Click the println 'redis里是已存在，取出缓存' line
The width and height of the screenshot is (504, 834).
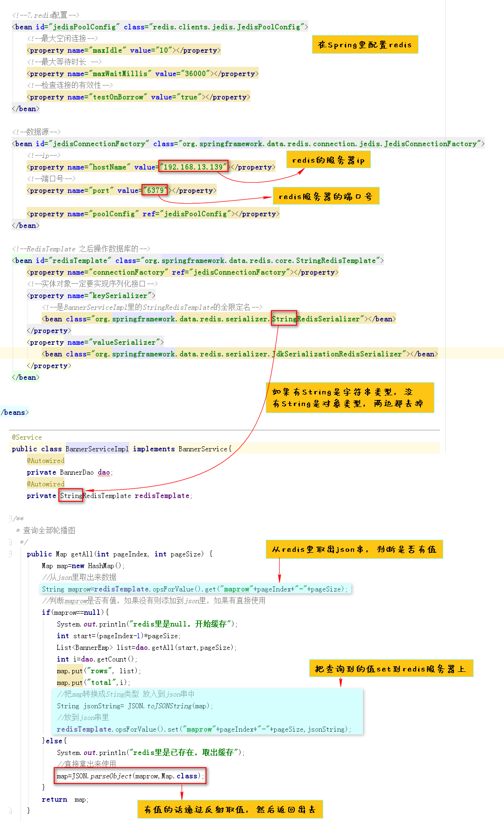(150, 753)
